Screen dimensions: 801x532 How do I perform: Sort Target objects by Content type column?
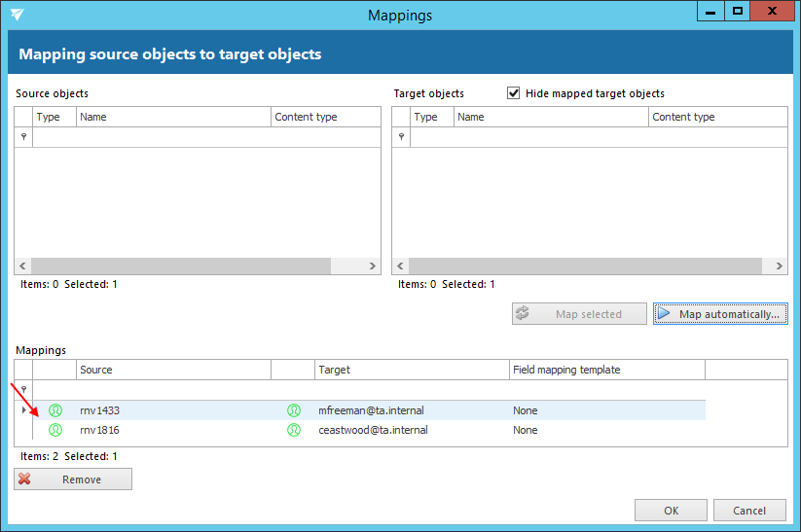(x=716, y=117)
